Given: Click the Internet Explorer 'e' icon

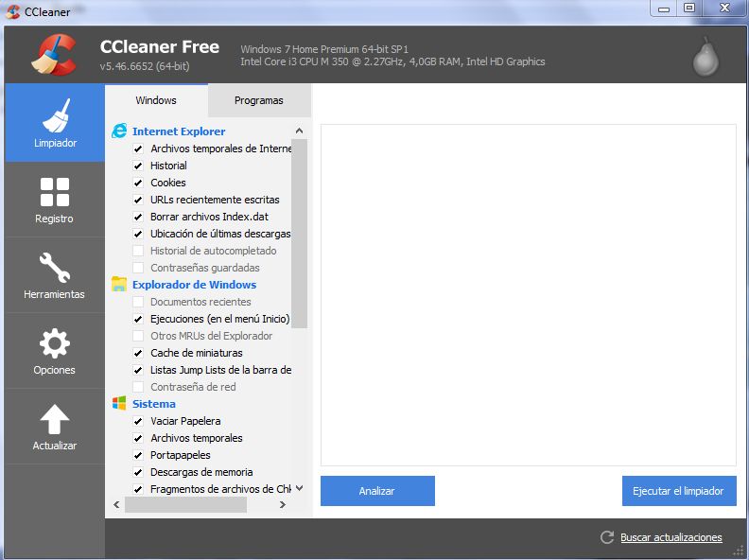Looking at the screenshot, I should pos(119,131).
